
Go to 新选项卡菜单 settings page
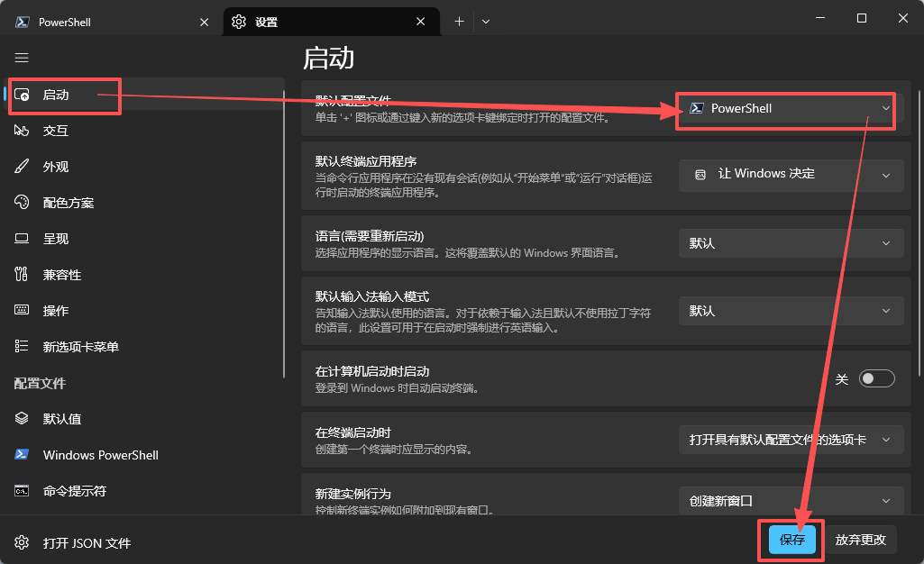pos(144,346)
